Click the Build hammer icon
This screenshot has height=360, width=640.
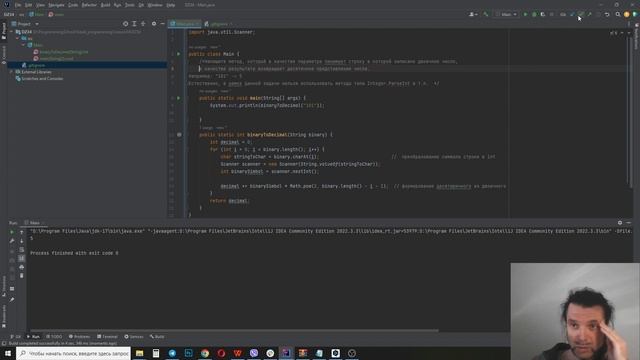[x=485, y=14]
